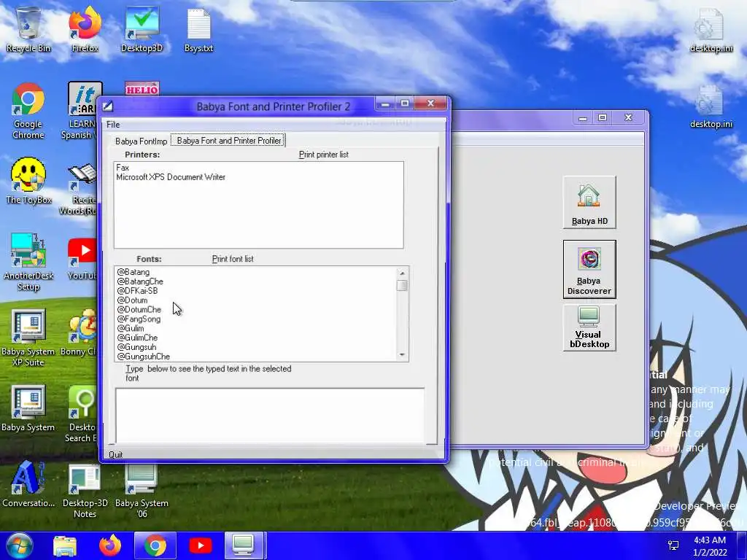Open Google Chrome desktop shortcut
747x560 pixels.
coord(28,111)
